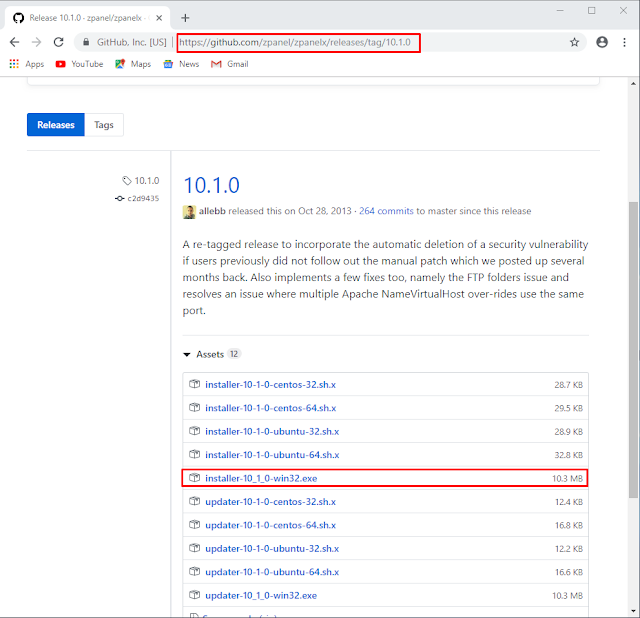Click the scrollbar up arrow

(x=633, y=83)
